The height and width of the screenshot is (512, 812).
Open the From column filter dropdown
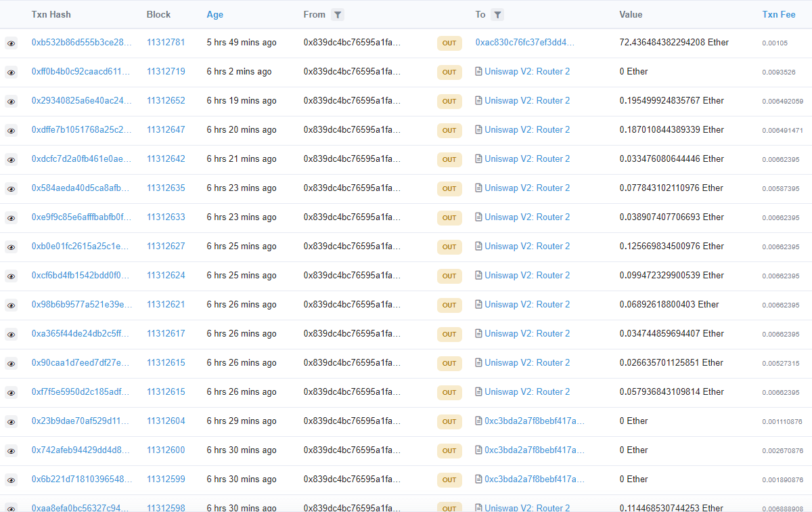(x=338, y=14)
